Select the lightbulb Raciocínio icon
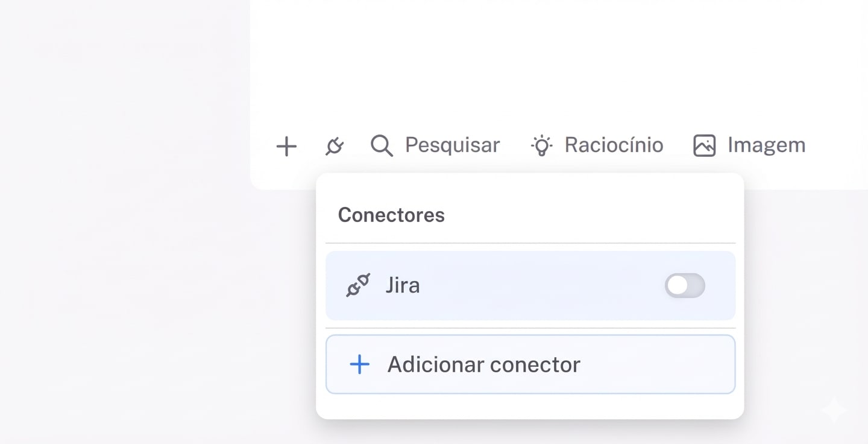Viewport: 868px width, 444px height. 541,145
